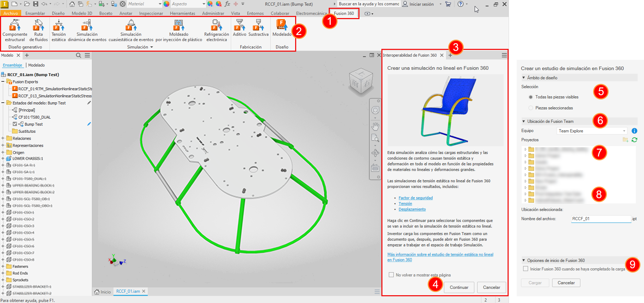
Task: Collapse the Fusion Exports tree node
Action: pos(3,82)
